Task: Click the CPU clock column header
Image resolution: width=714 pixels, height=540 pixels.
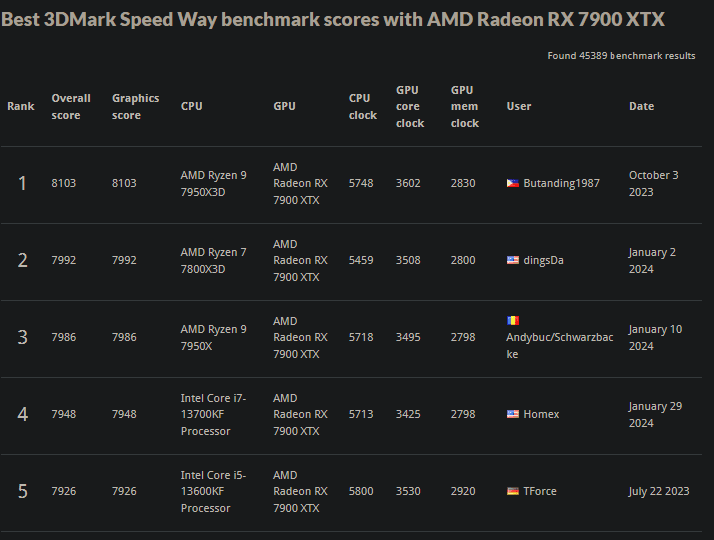Action: tap(363, 107)
